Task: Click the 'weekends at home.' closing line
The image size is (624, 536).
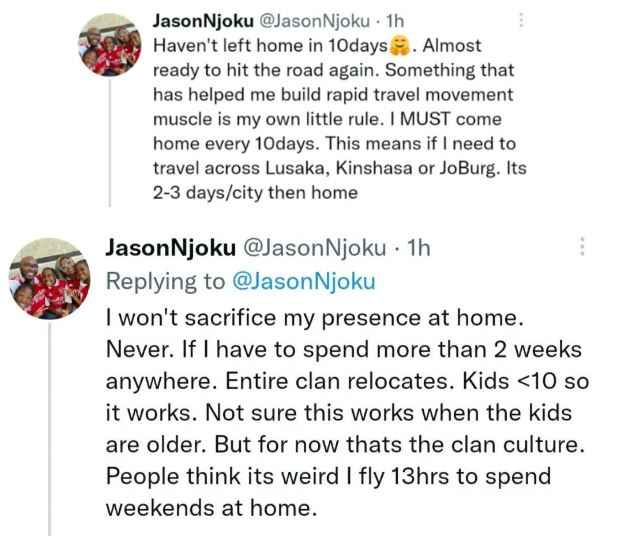Action: click(211, 508)
